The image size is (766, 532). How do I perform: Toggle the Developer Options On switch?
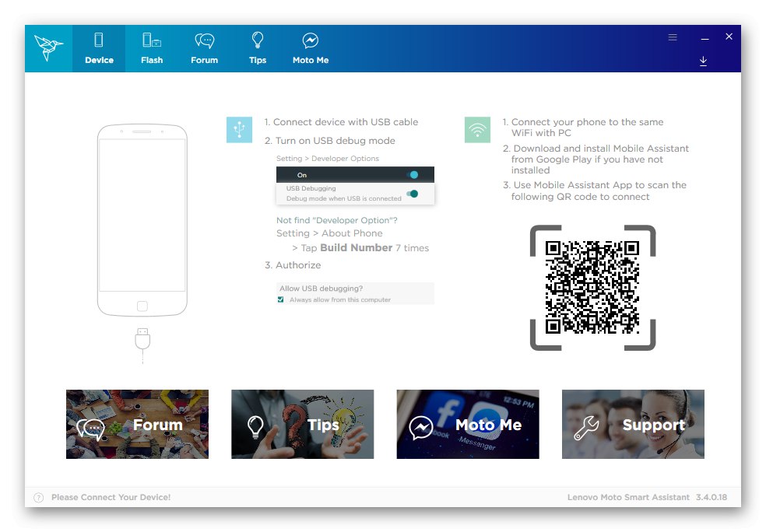click(x=413, y=175)
